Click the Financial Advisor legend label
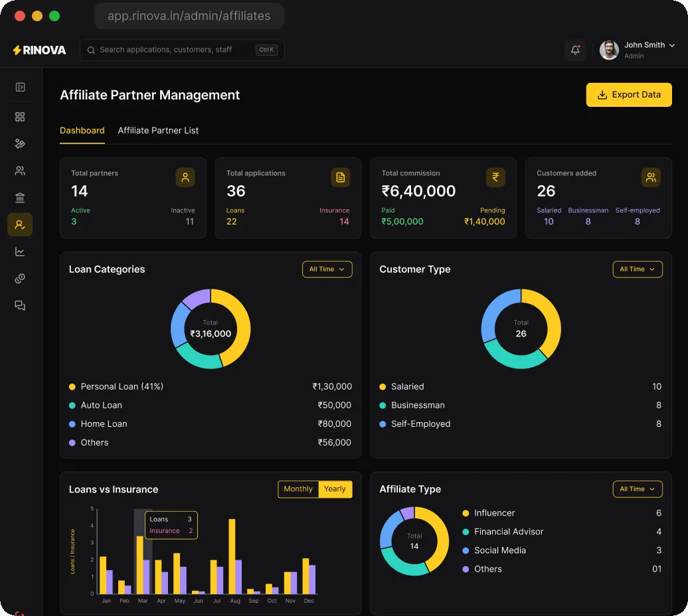688x616 pixels. [x=509, y=532]
